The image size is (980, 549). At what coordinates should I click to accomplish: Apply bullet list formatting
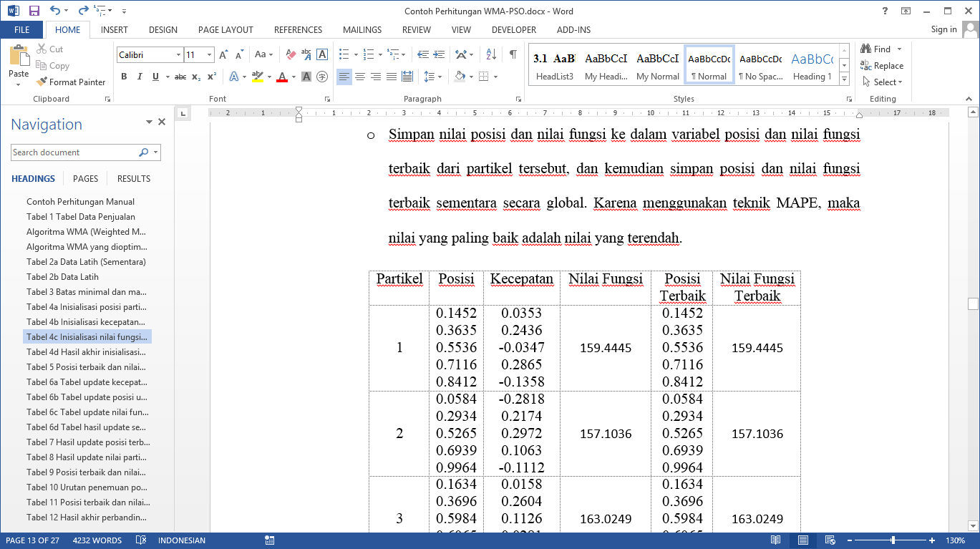(x=344, y=54)
